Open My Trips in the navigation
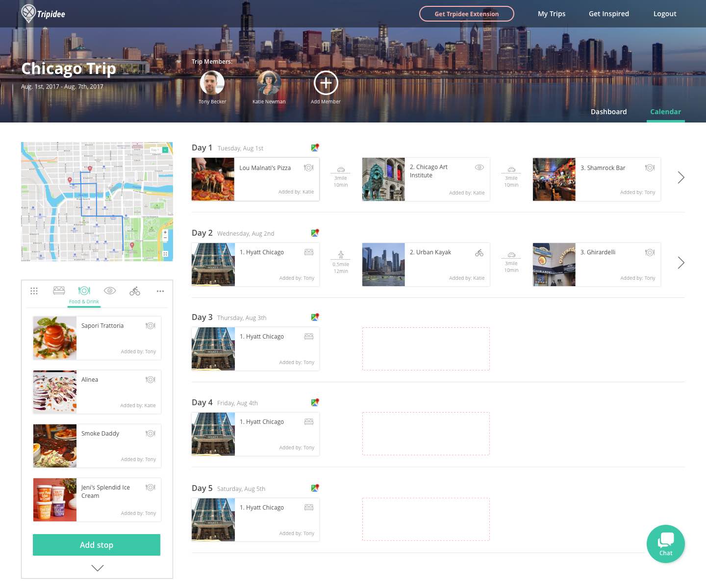 point(551,14)
